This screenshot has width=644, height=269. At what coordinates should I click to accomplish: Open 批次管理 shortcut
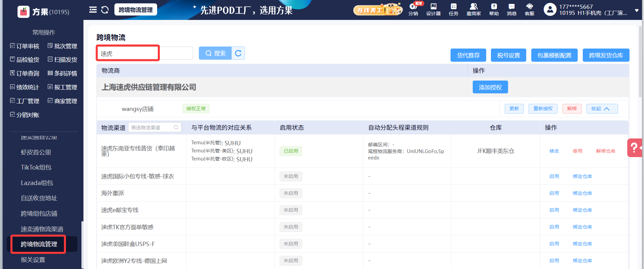(63, 46)
